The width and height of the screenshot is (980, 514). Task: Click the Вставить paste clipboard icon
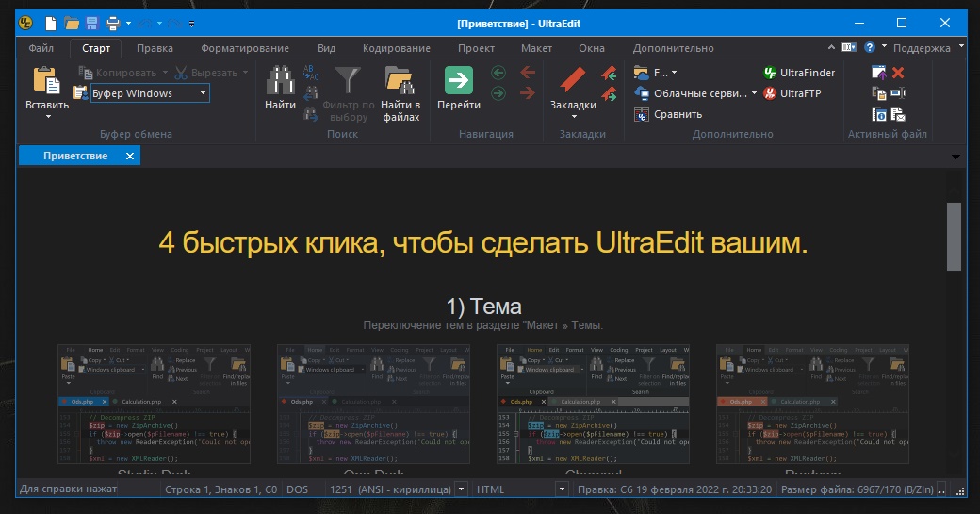(x=47, y=81)
